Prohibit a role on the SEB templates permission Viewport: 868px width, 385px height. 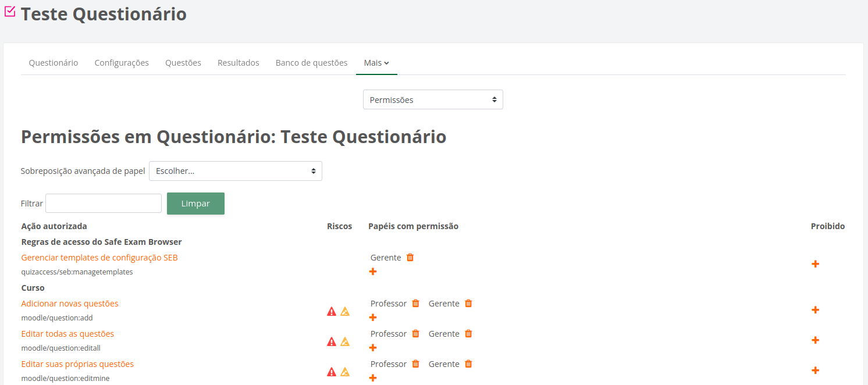pyautogui.click(x=815, y=263)
